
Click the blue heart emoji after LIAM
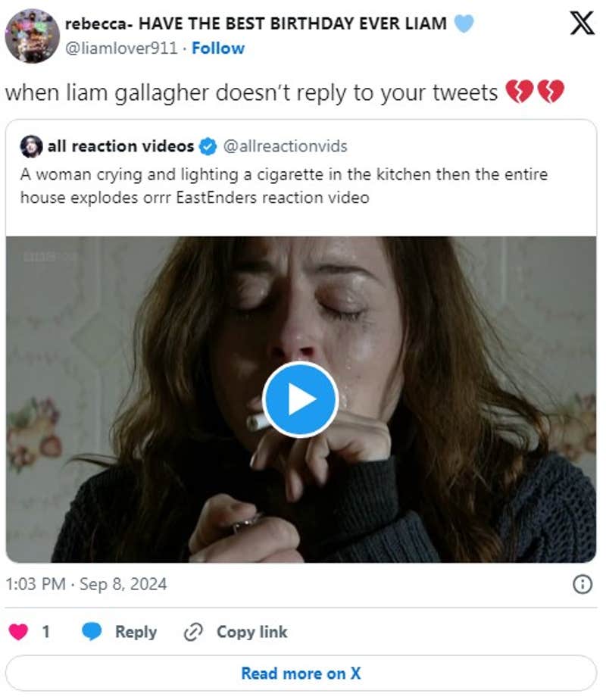pyautogui.click(x=463, y=23)
